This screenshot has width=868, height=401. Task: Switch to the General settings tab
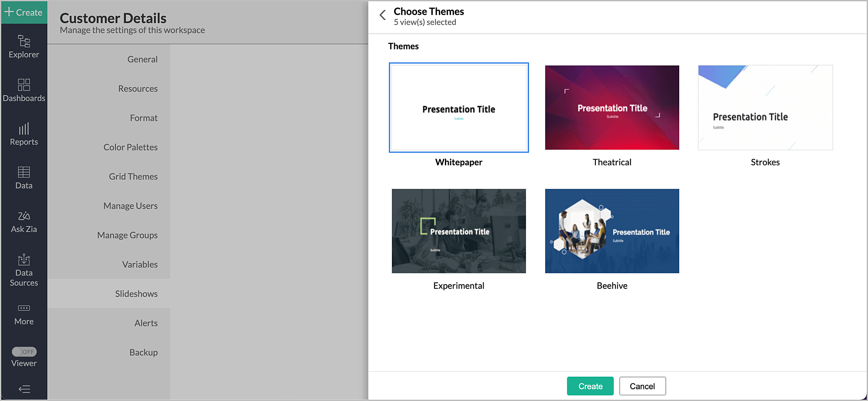142,59
